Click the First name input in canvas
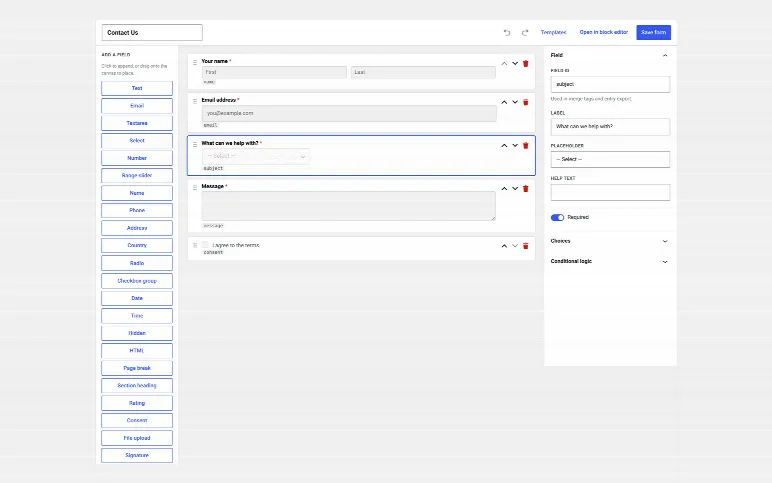 pos(274,72)
